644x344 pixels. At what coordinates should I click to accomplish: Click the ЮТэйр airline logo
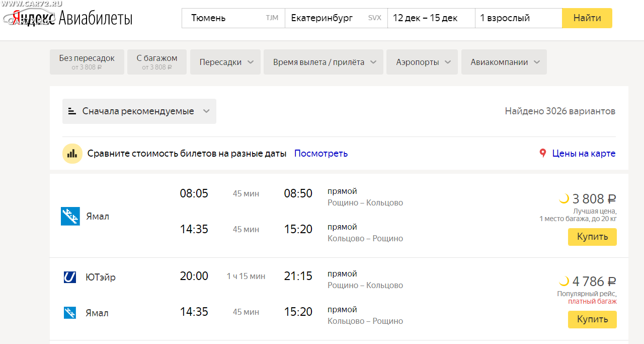pos(70,277)
